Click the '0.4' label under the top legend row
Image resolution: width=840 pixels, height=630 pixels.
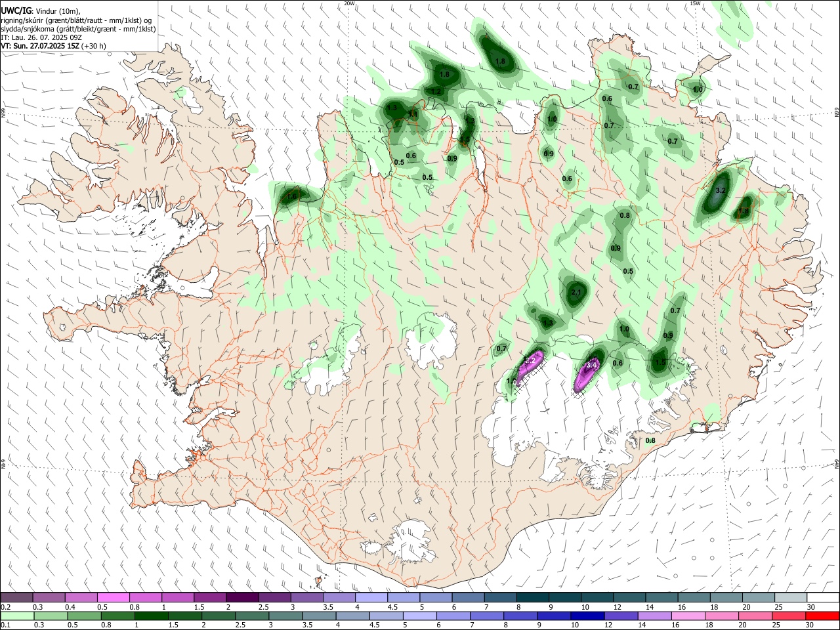[70, 607]
